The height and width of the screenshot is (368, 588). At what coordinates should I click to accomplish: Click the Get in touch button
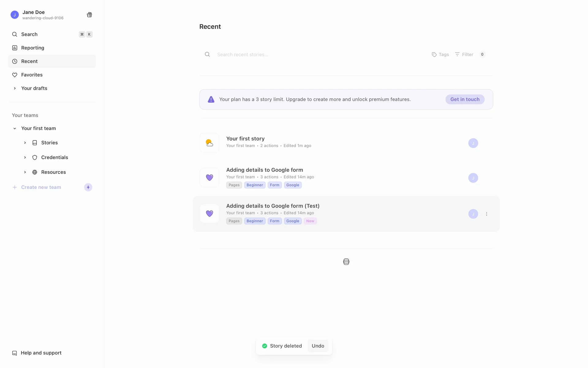click(x=465, y=99)
